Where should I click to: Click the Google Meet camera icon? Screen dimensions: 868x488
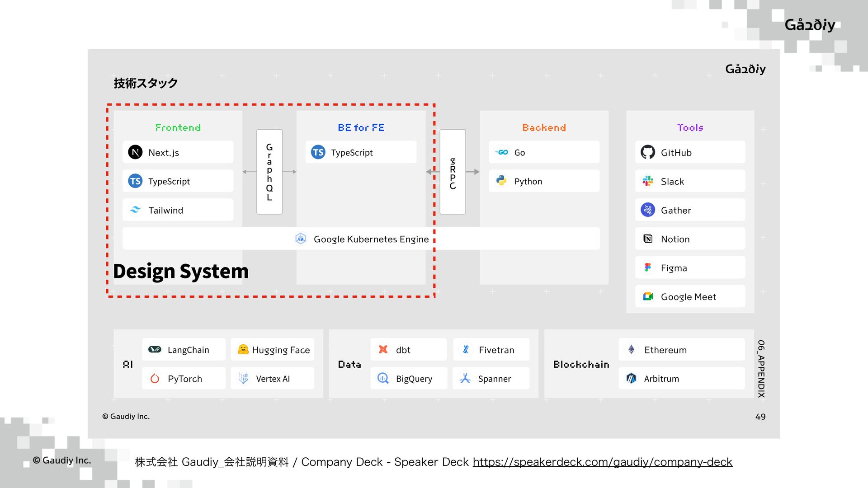647,296
